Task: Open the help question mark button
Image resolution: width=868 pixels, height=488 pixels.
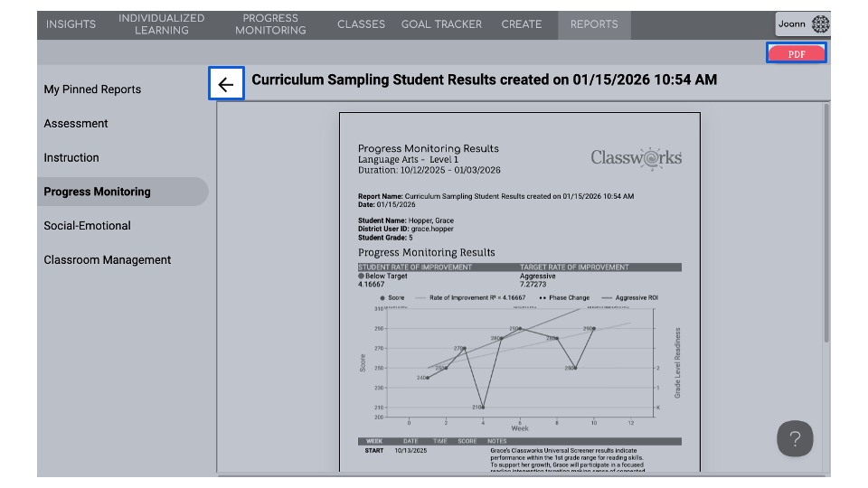Action: click(795, 439)
